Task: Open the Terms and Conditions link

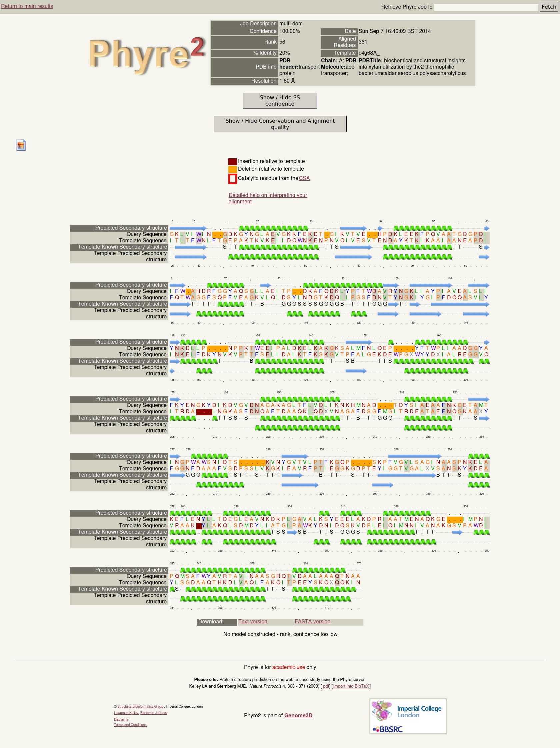Action: point(130,725)
